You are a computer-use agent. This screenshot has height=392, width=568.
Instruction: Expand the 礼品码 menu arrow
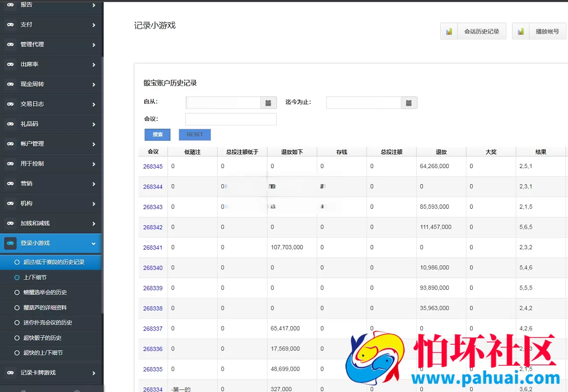(94, 124)
